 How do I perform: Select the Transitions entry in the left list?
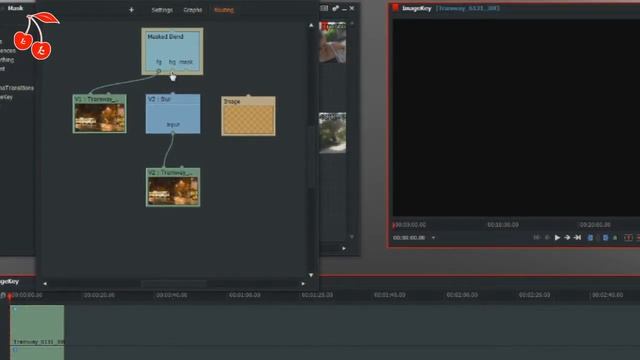[17, 88]
